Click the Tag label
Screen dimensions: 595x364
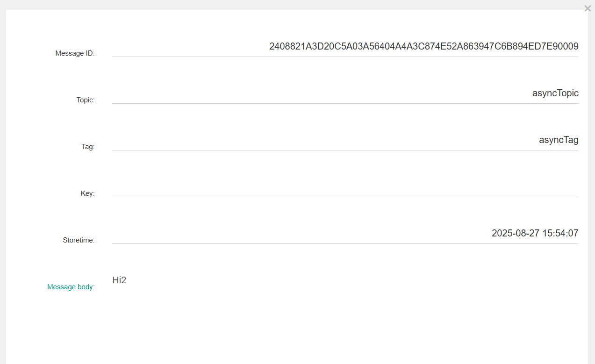pos(88,147)
